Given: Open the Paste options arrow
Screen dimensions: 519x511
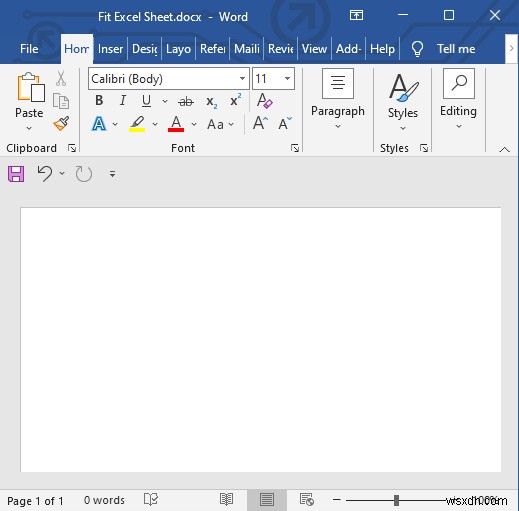Looking at the screenshot, I should [29, 128].
